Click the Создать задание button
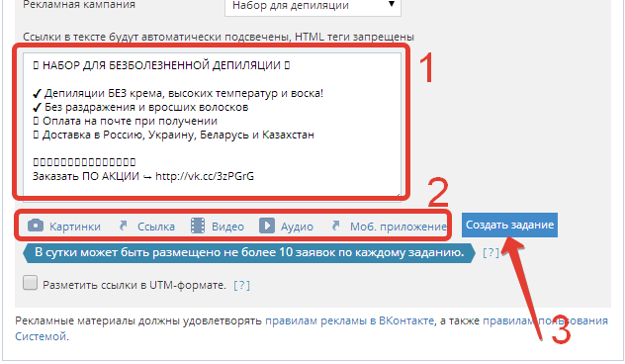This screenshot has height=364, width=625. coord(509,225)
